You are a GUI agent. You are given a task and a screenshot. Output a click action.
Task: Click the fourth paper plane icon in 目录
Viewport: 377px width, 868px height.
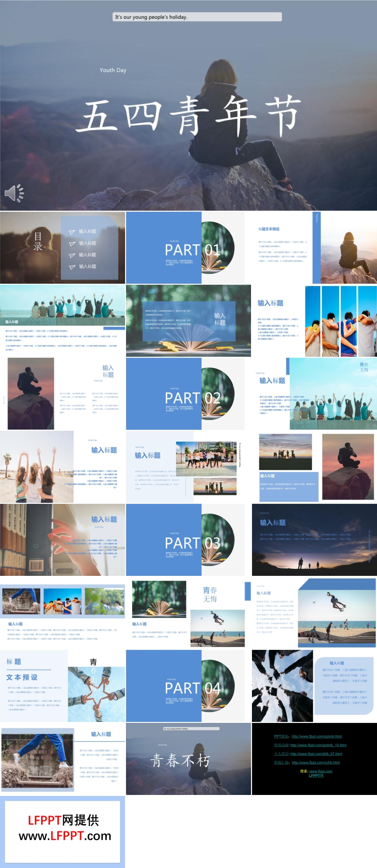pyautogui.click(x=72, y=267)
